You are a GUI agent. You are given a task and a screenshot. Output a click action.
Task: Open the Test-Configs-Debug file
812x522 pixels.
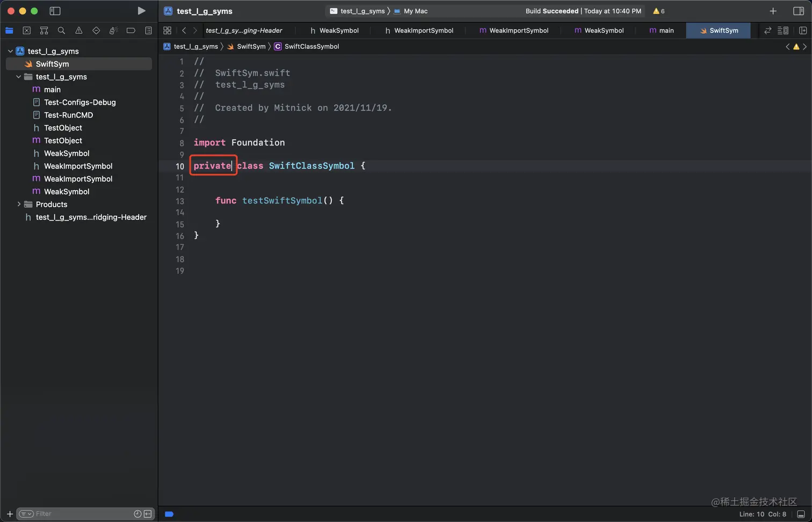coord(78,102)
